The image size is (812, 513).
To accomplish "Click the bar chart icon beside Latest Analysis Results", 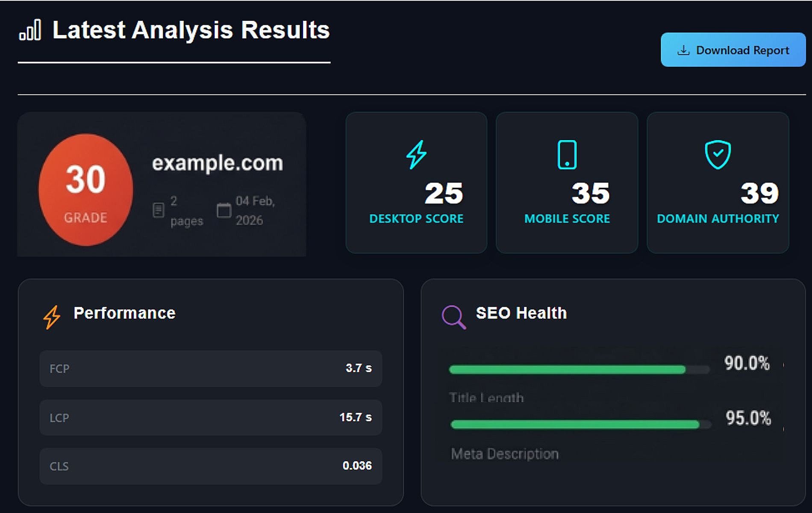I will pos(30,30).
